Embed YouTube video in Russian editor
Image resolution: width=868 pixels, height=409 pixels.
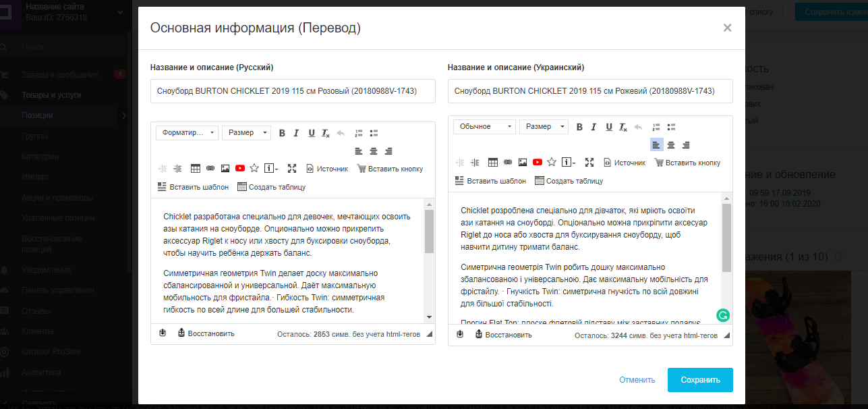[240, 169]
